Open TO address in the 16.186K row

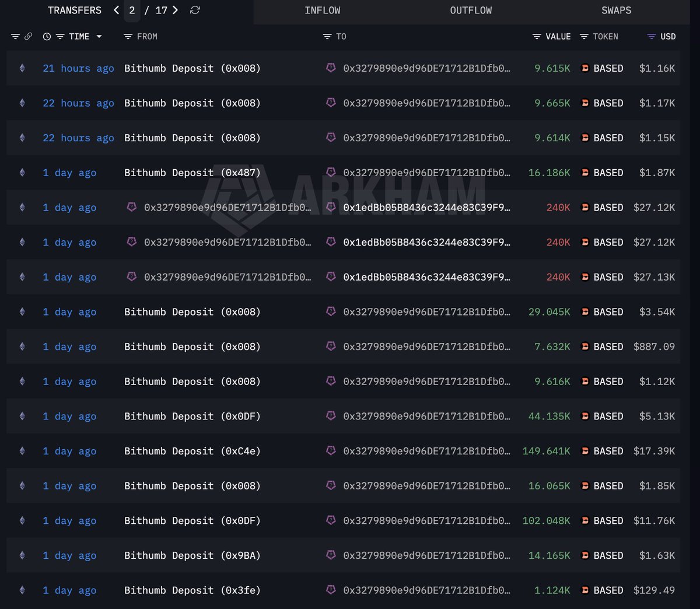coord(426,173)
